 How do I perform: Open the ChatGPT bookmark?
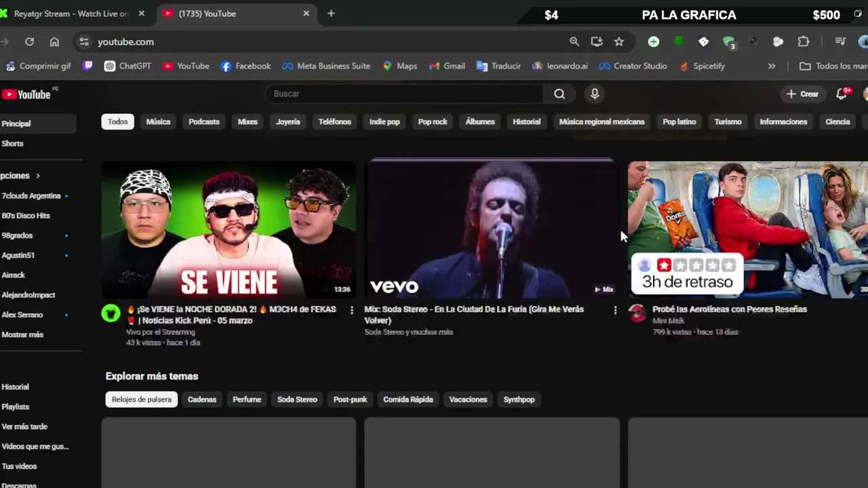tap(127, 66)
